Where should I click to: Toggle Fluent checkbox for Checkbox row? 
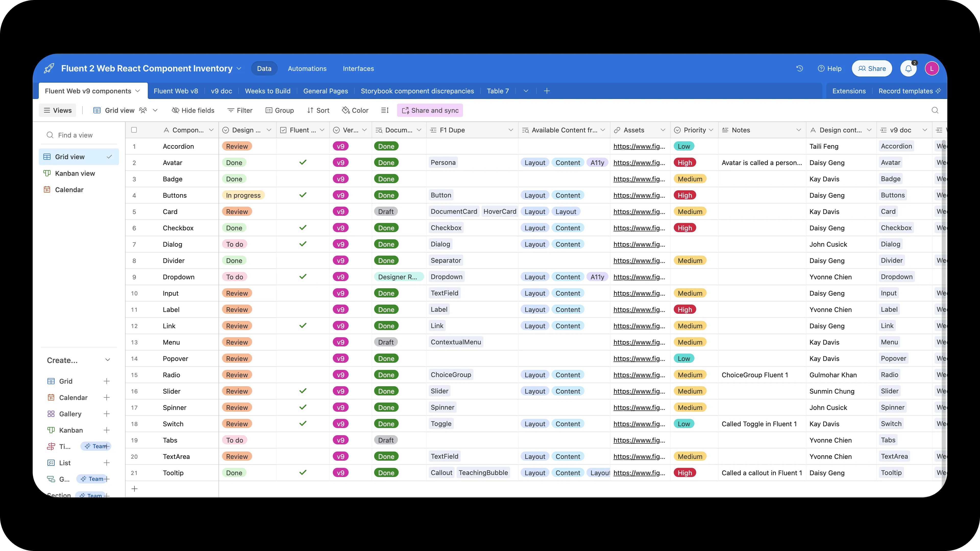[303, 228]
